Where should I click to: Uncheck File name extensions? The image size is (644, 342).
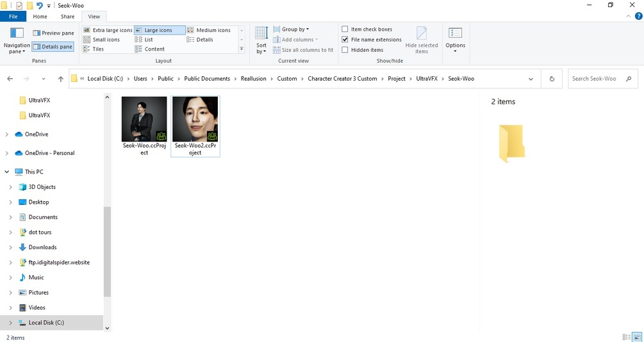click(x=345, y=40)
